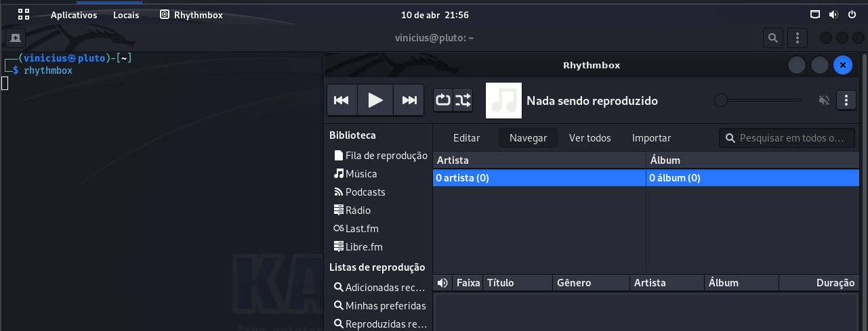Skip to the next track
The image size is (868, 331).
pyautogui.click(x=409, y=101)
